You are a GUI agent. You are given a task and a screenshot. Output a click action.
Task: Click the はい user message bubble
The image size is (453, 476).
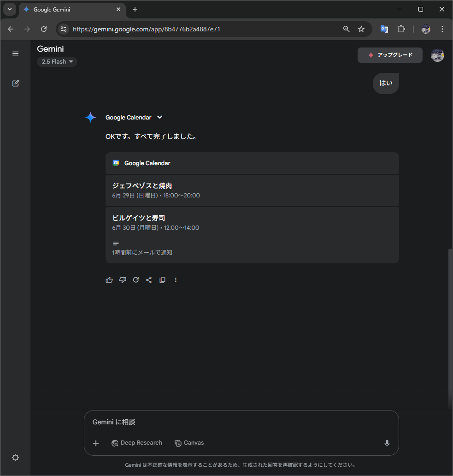[386, 83]
